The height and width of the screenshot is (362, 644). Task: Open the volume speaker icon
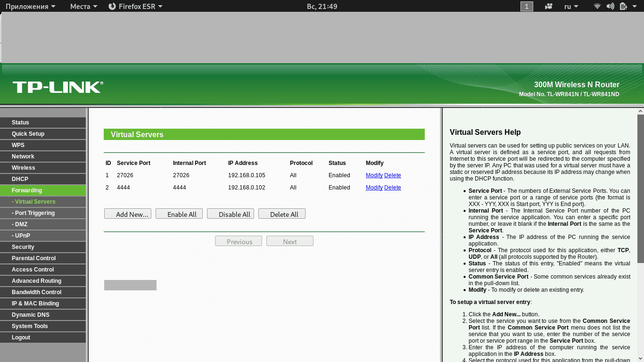tap(611, 6)
